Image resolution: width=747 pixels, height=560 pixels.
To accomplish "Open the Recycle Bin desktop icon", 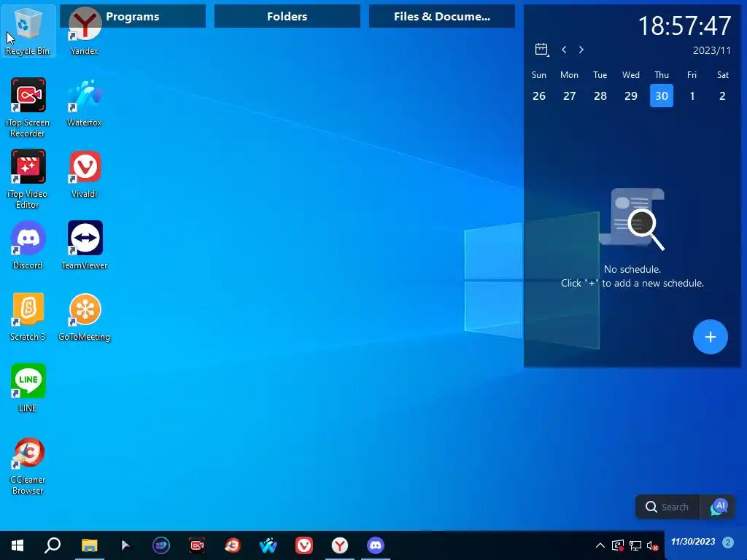I will coord(28,31).
